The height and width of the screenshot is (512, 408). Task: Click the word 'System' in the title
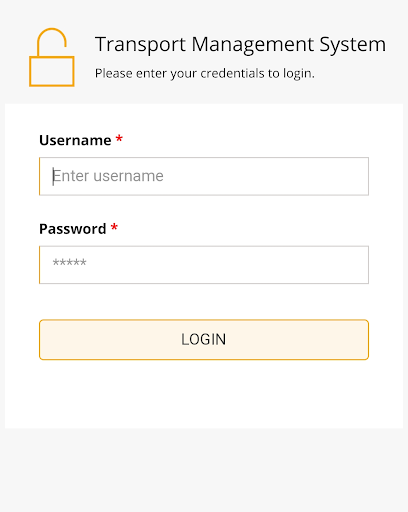point(353,45)
